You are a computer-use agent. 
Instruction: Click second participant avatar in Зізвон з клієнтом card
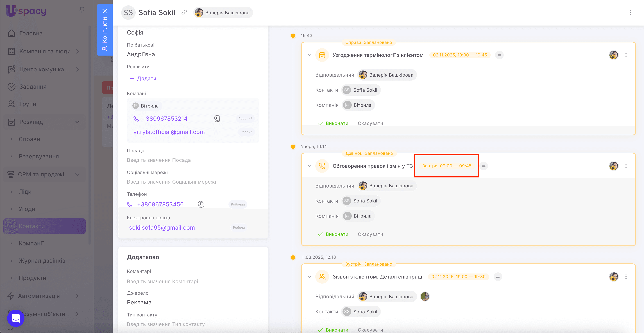click(x=425, y=297)
